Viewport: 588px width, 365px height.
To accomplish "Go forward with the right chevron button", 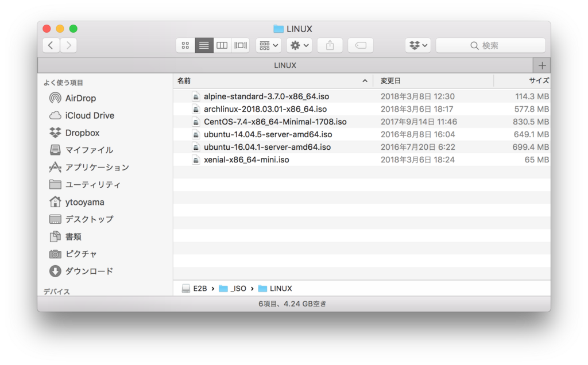I will (x=69, y=45).
